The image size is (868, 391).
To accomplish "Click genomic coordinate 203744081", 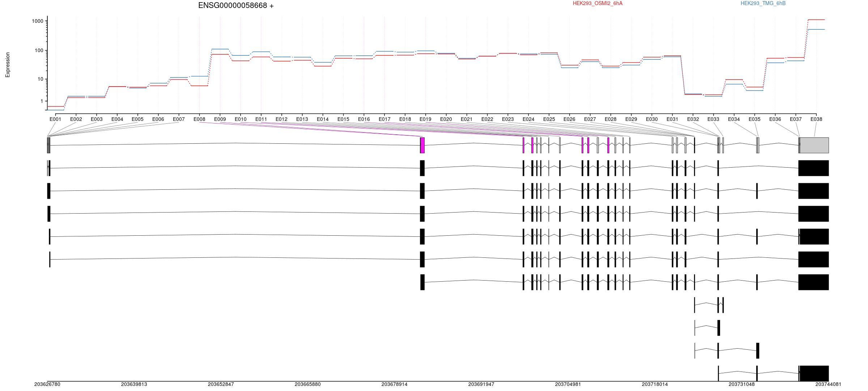I will click(829, 384).
